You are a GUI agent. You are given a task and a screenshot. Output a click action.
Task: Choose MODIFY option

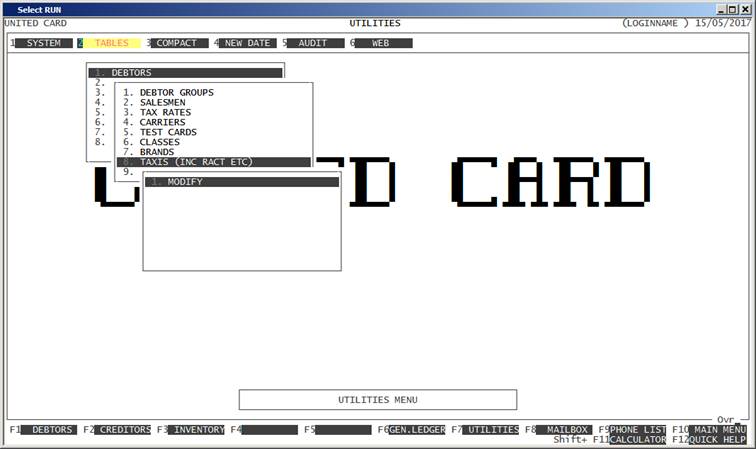(242, 182)
